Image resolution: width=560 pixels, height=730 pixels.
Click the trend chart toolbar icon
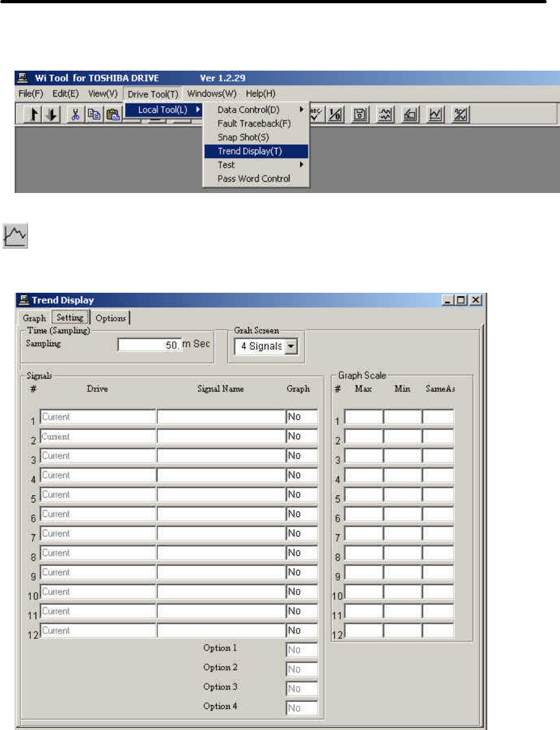click(435, 114)
